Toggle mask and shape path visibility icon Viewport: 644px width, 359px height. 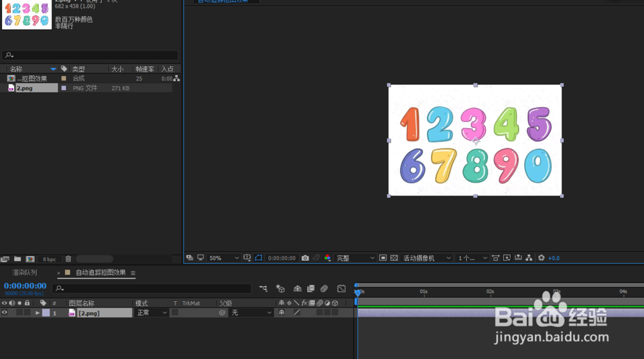tap(258, 257)
